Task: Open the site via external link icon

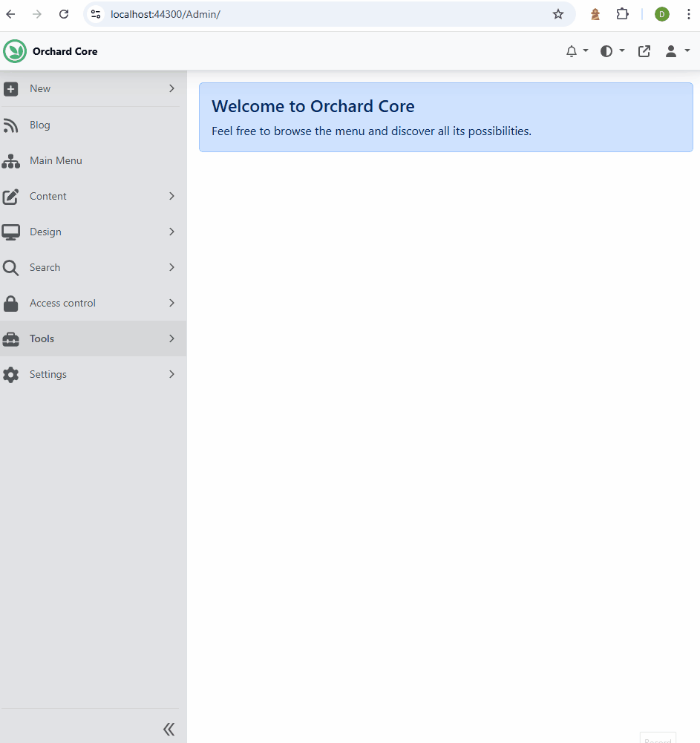Action: click(x=644, y=51)
